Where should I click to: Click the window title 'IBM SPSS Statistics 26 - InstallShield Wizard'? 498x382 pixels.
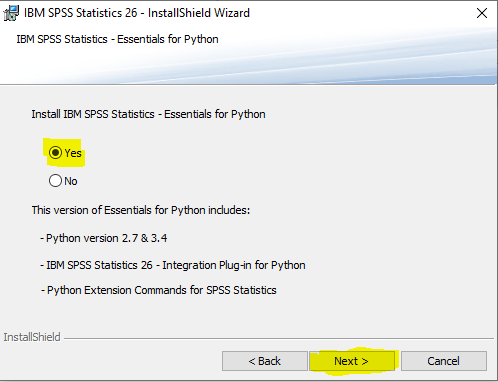pos(137,13)
